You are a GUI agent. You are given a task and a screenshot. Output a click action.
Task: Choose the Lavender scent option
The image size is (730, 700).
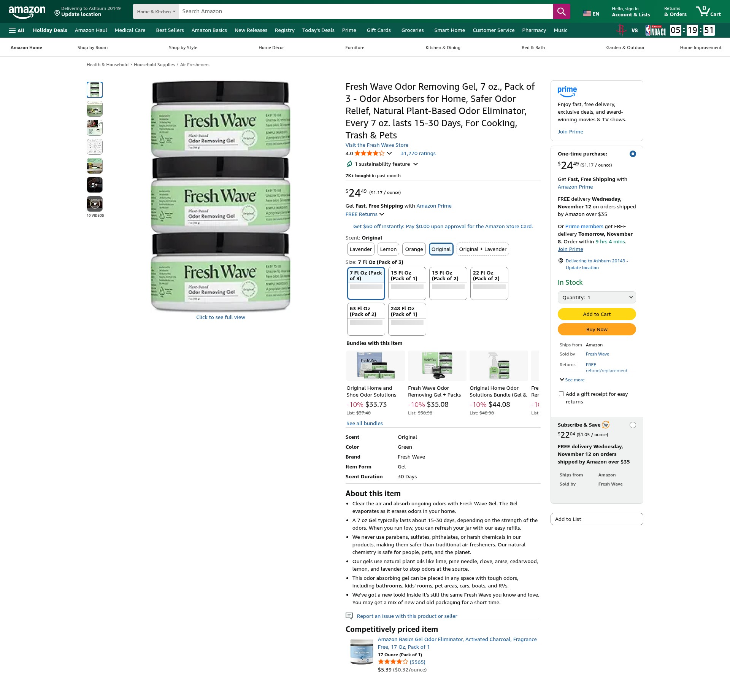pyautogui.click(x=361, y=249)
